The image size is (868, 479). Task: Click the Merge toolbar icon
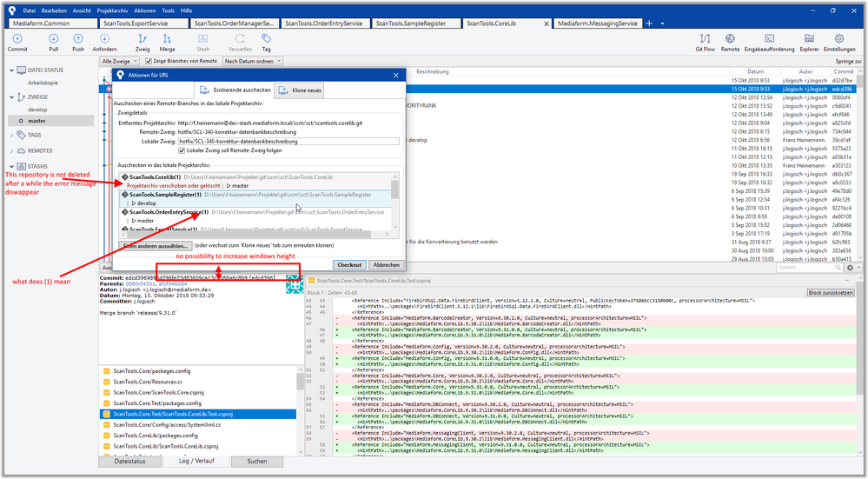click(167, 39)
